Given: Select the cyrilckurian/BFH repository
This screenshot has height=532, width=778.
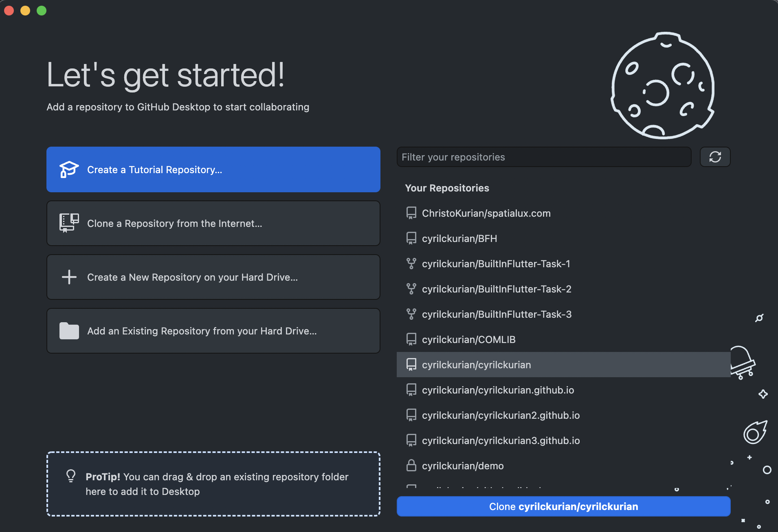Looking at the screenshot, I should pyautogui.click(x=459, y=238).
